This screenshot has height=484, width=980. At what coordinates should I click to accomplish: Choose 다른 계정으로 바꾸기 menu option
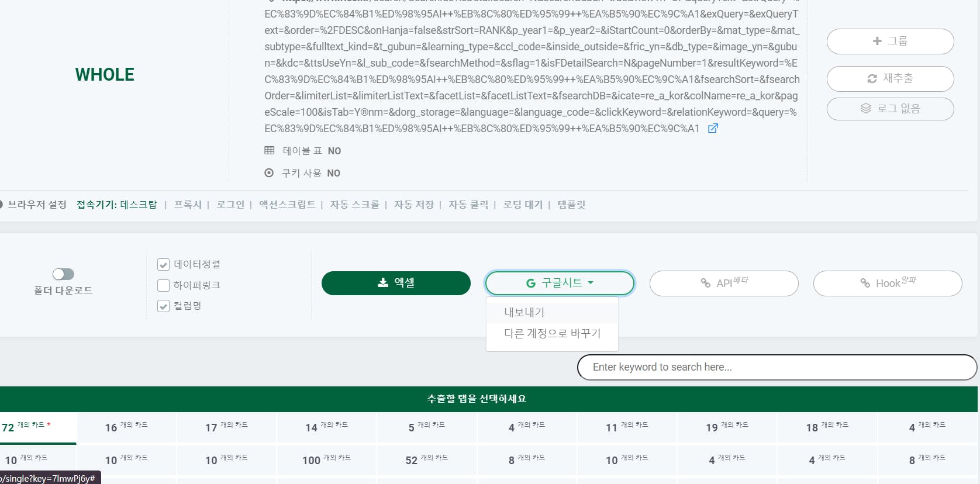pos(552,333)
